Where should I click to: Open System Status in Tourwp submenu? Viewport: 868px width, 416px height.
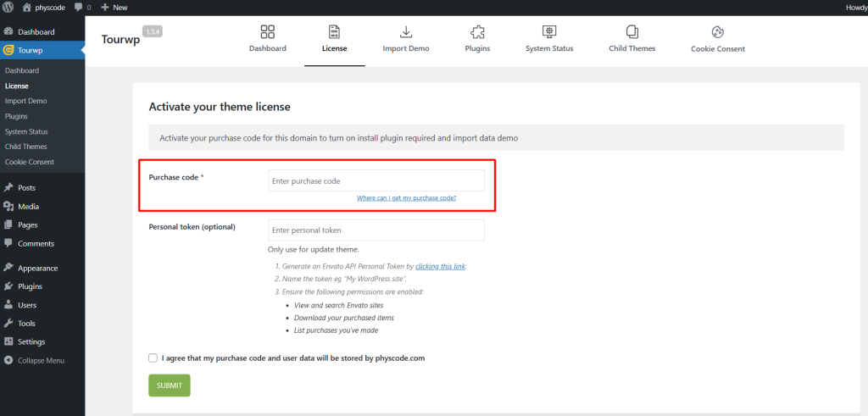[26, 131]
